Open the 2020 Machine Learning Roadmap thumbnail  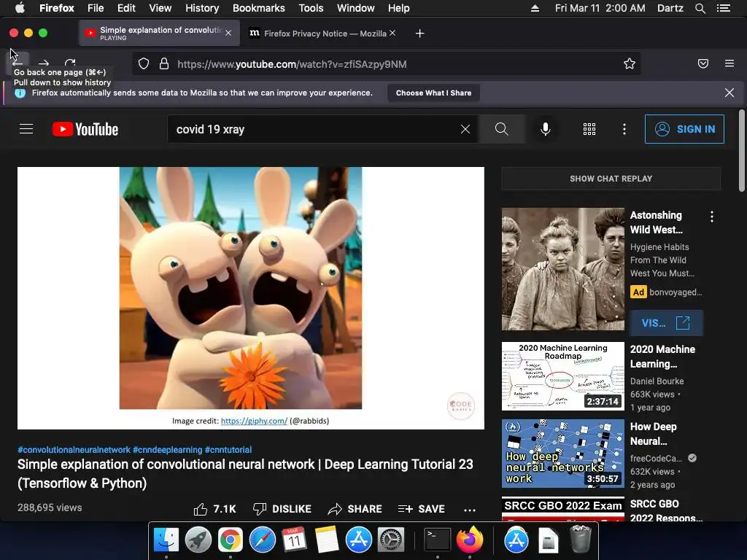click(x=562, y=376)
